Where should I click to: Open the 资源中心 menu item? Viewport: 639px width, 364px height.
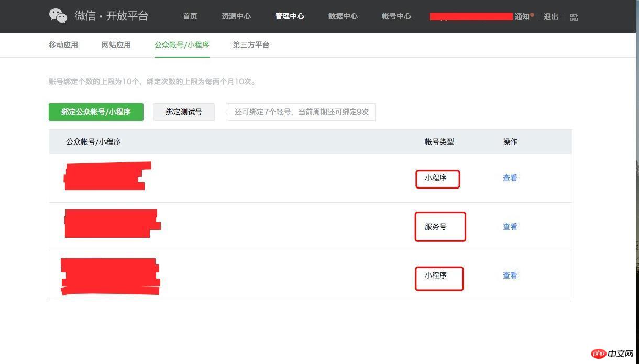236,16
